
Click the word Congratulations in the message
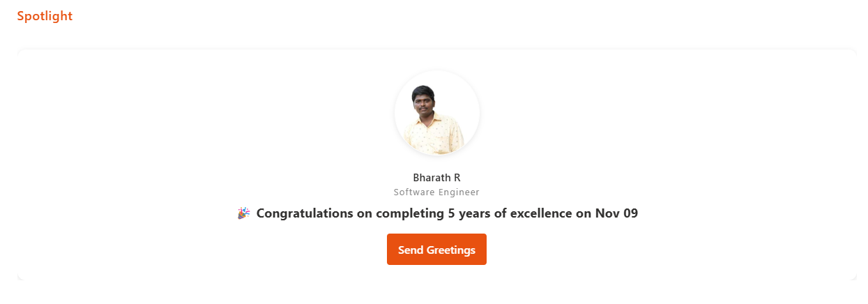click(305, 213)
